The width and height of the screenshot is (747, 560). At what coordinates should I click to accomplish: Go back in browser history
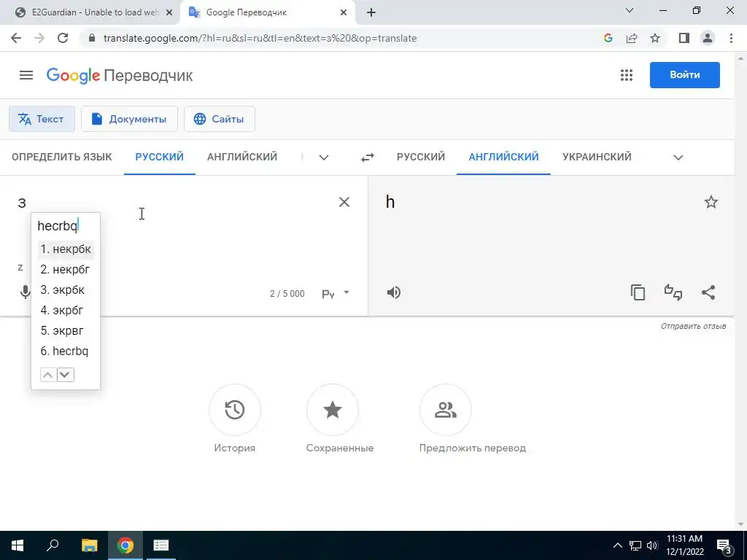(x=16, y=38)
